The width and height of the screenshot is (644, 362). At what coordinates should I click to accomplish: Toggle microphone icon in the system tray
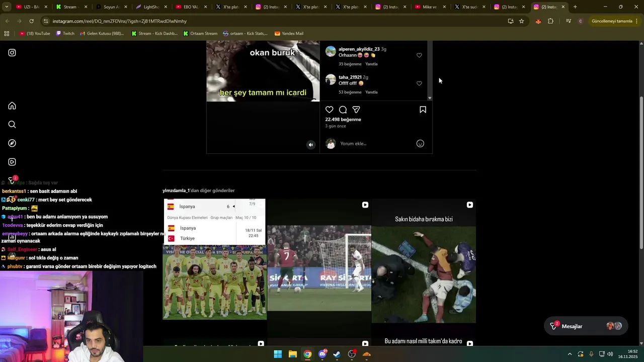[591, 354]
